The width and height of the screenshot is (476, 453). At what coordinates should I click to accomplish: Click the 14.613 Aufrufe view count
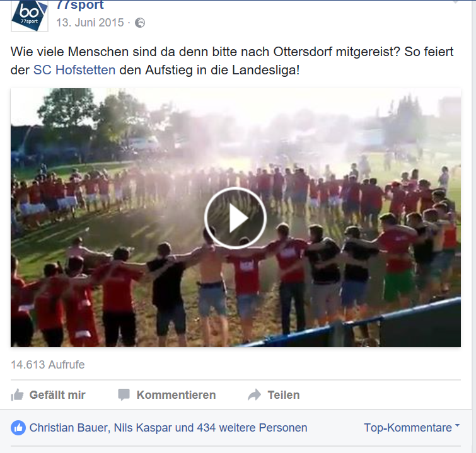point(48,364)
